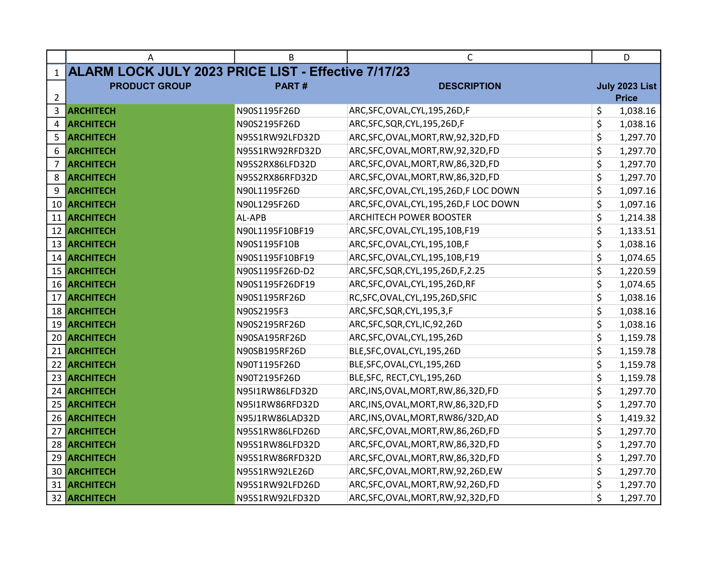Select part number N90L1195F10BF19
The width and height of the screenshot is (728, 563).
point(291,231)
